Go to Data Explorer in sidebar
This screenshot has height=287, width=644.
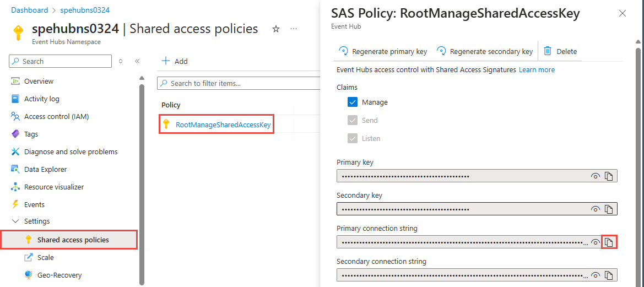pyautogui.click(x=45, y=169)
